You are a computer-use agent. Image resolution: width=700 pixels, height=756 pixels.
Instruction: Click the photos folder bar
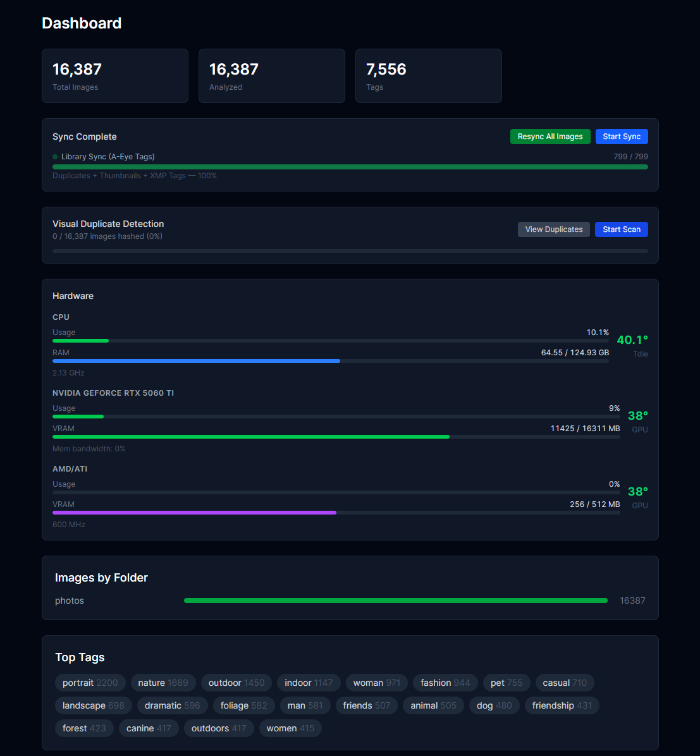(396, 601)
